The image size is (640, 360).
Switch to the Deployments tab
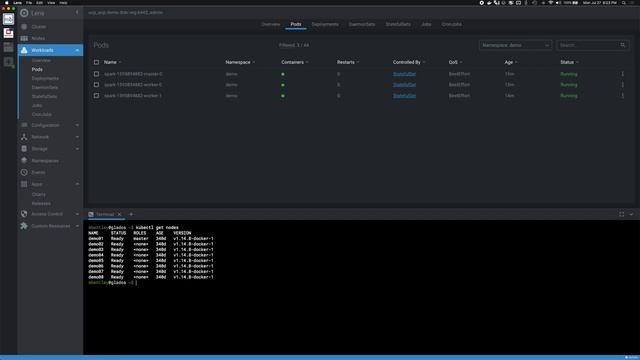click(x=325, y=24)
